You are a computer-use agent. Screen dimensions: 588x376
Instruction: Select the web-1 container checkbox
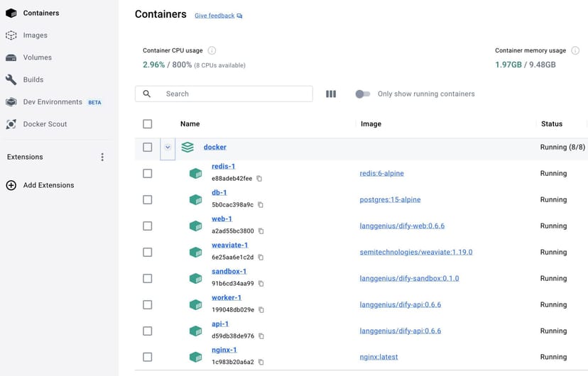(x=147, y=226)
